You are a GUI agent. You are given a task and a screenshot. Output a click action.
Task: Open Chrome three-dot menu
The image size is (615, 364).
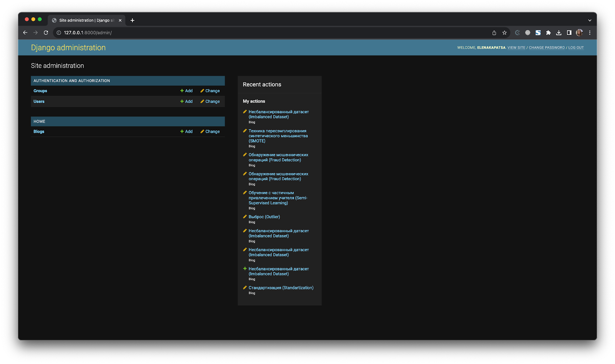point(590,33)
